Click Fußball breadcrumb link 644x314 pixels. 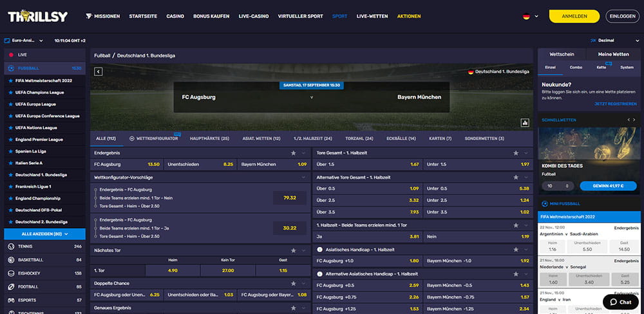tap(102, 55)
